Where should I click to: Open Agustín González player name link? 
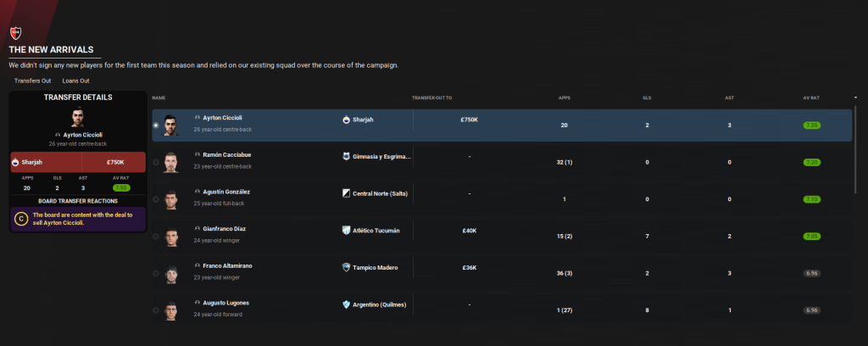click(x=226, y=193)
